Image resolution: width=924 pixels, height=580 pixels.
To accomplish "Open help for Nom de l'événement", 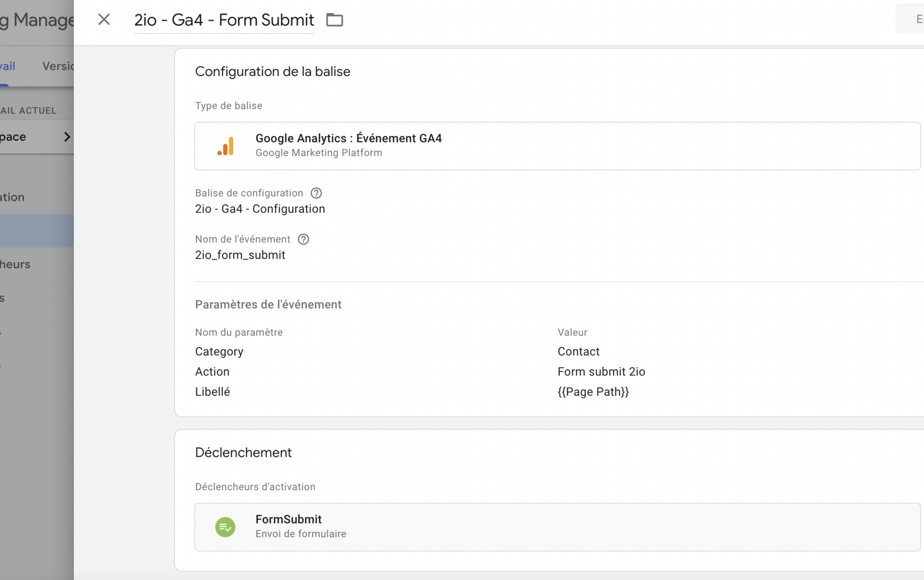I will (x=304, y=239).
